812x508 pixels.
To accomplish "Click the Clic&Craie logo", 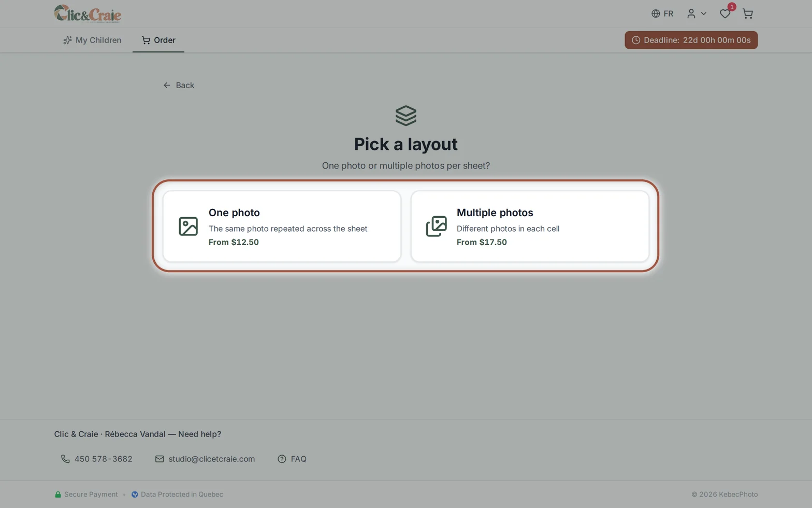I will (x=88, y=13).
